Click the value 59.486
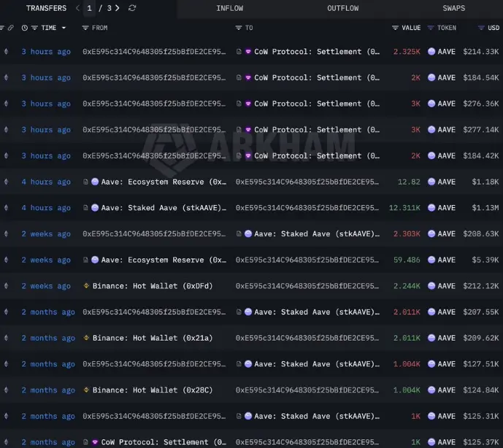This screenshot has width=503, height=448. click(x=407, y=260)
